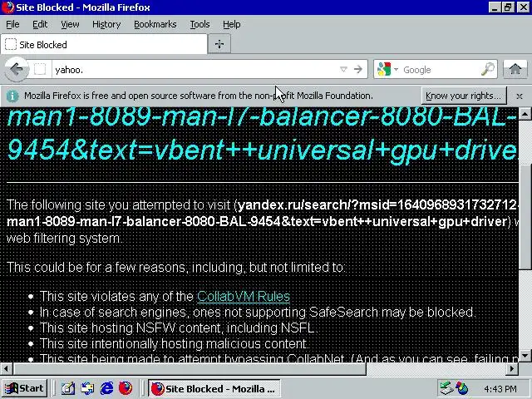Click the site identity icon beside the URL

[x=40, y=70]
